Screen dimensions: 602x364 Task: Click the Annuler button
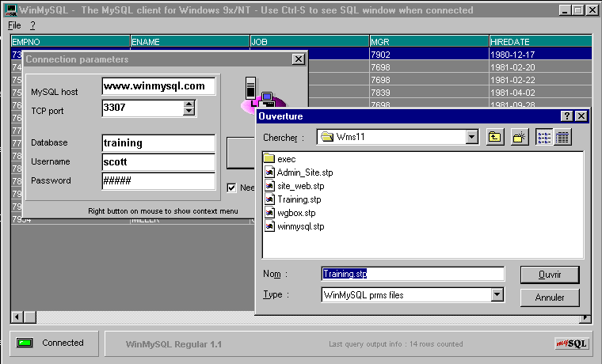coord(550,298)
